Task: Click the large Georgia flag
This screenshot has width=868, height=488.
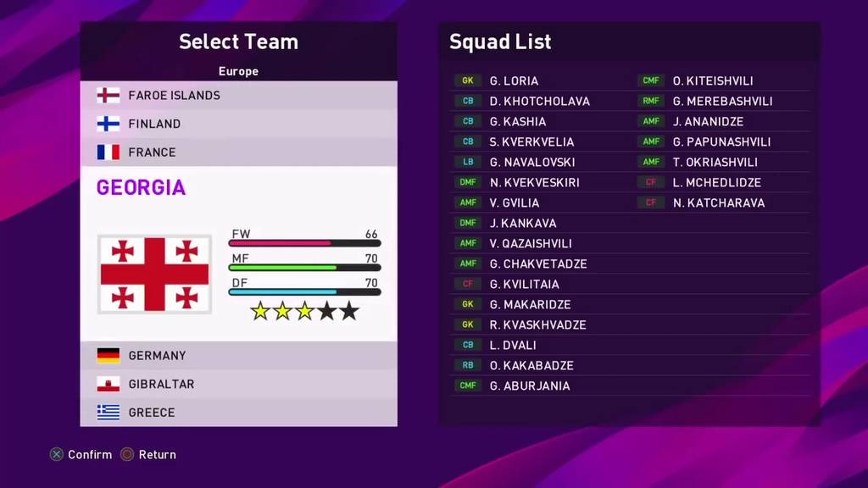Action: 154,274
